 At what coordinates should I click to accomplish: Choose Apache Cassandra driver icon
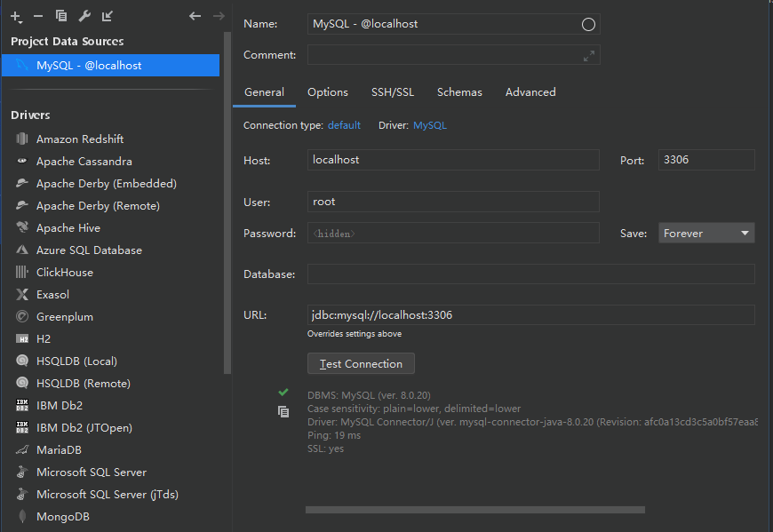(x=22, y=161)
